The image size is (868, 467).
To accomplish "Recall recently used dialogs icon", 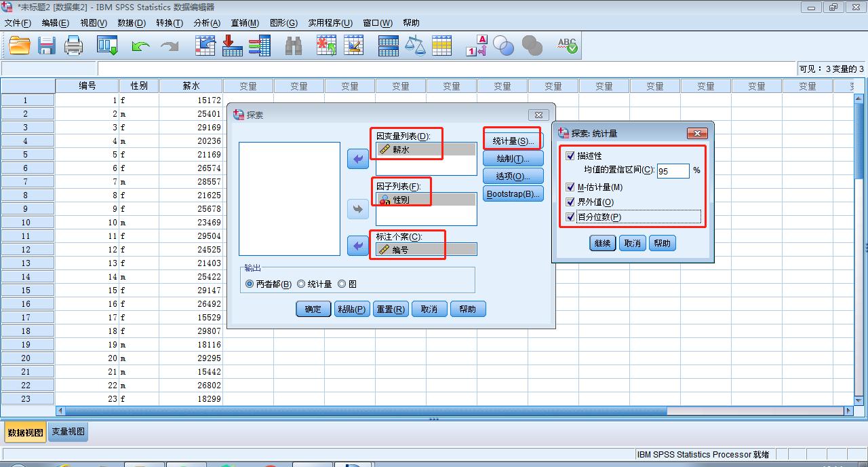I will click(x=108, y=46).
